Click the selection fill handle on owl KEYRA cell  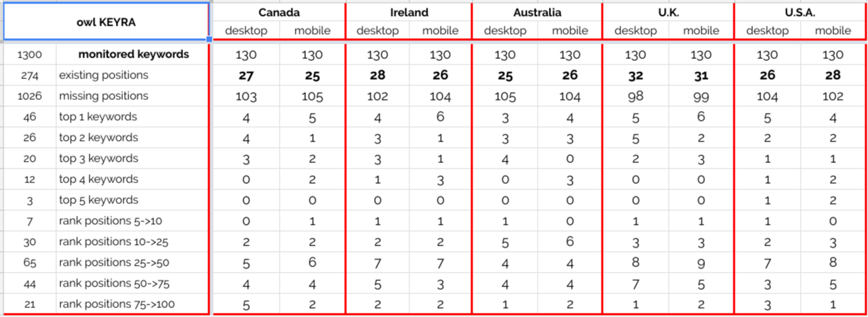tap(209, 40)
